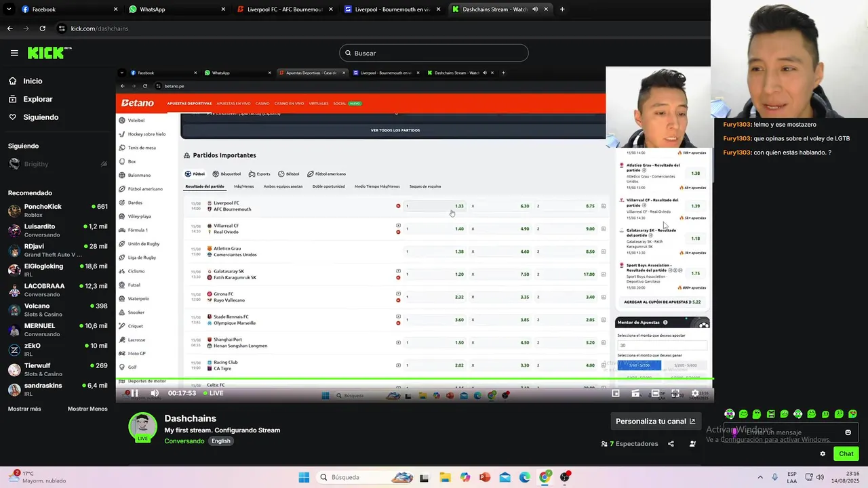The width and height of the screenshot is (868, 488).
Task: Jump to LIVE in the player
Action: [213, 393]
